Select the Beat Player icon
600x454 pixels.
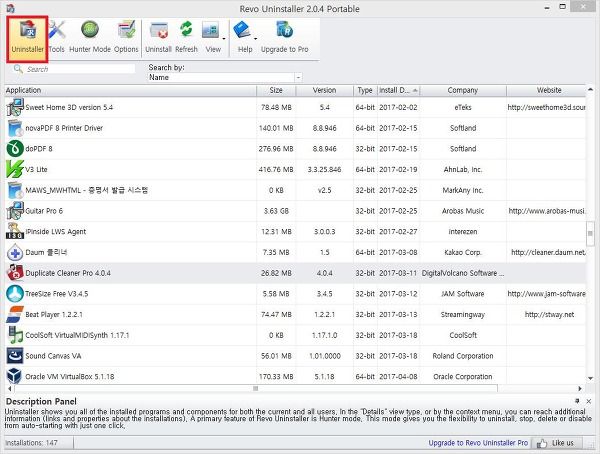pyautogui.click(x=15, y=314)
